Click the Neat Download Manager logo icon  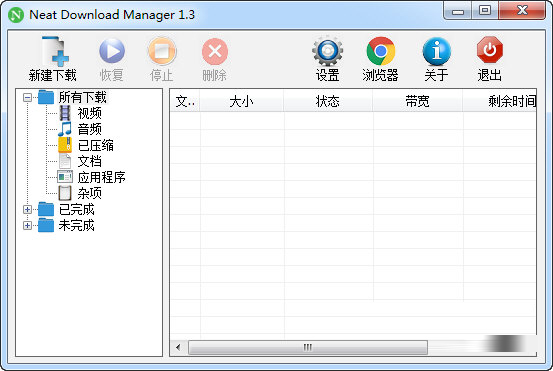(16, 15)
